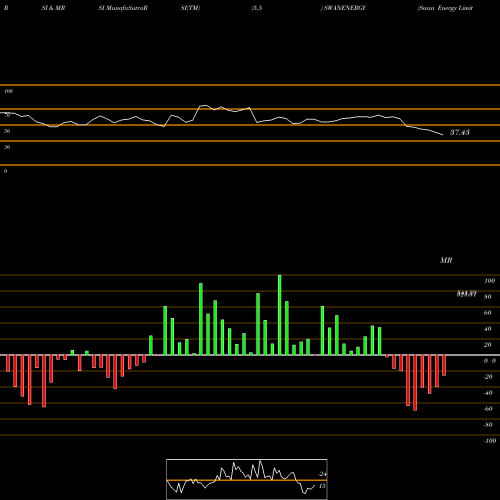Click the MR axis label -40
500x500 pixels.
click(x=488, y=393)
